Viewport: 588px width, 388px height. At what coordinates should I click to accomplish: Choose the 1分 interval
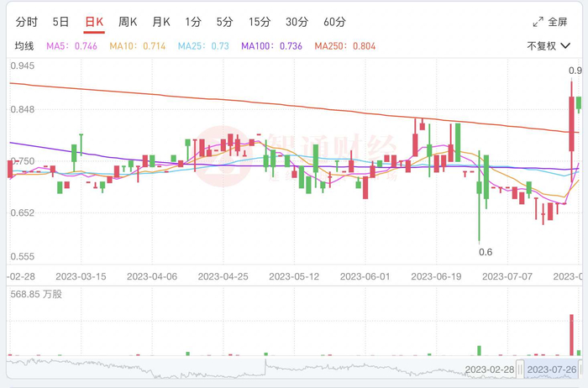tap(193, 22)
